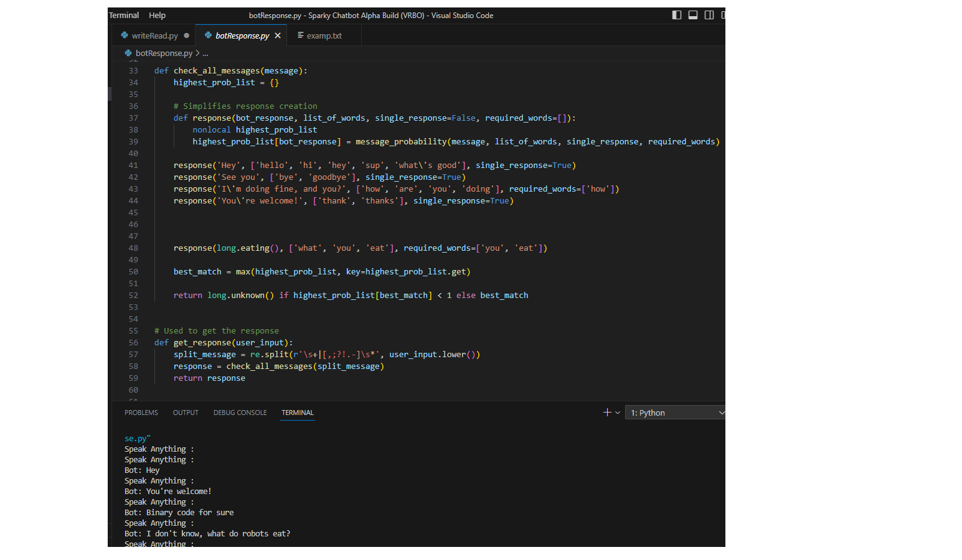Click the Python icon on botResponse.py tab
Image resolution: width=962 pixels, height=560 pixels.
click(208, 35)
